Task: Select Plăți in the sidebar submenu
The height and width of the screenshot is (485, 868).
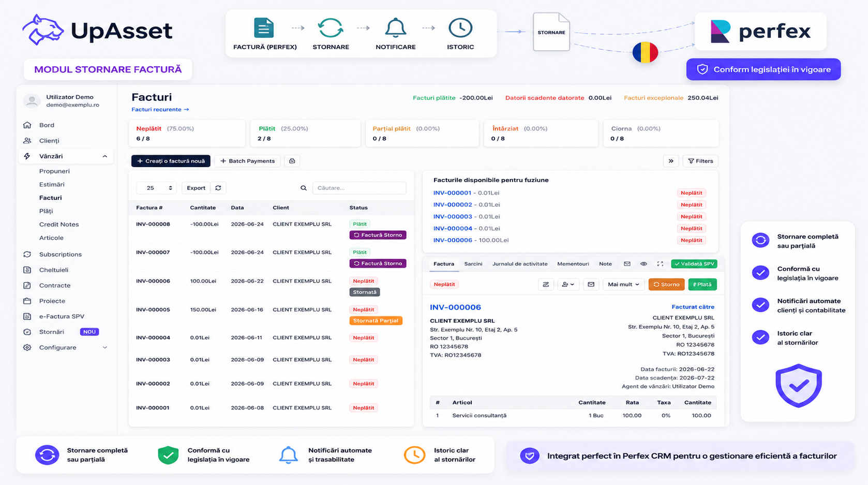Action: point(46,211)
